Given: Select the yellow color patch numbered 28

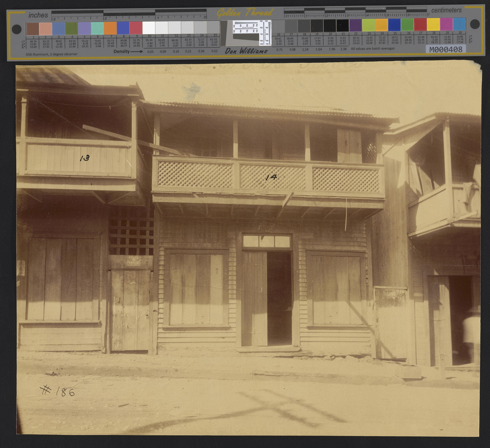Looking at the screenshot, I should (x=433, y=24).
